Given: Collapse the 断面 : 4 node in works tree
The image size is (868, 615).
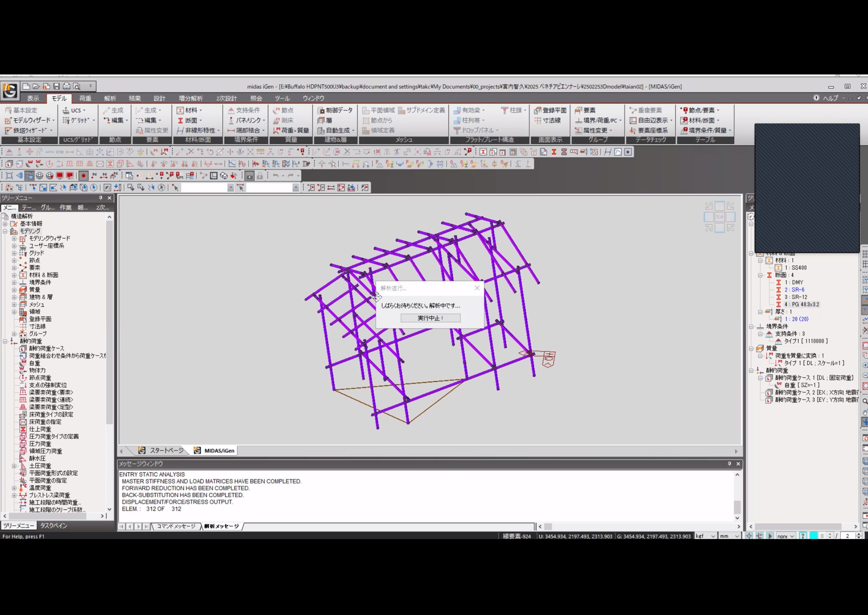Looking at the screenshot, I should pos(760,275).
